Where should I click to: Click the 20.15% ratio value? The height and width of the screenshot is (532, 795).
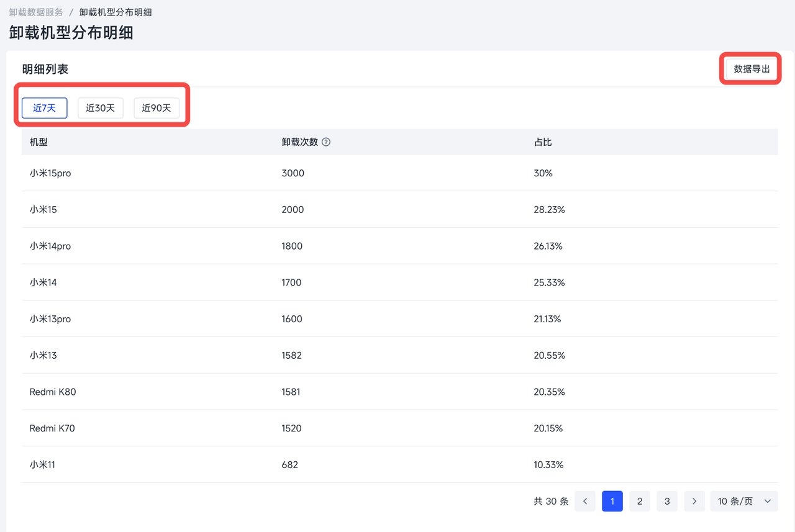pyautogui.click(x=548, y=428)
